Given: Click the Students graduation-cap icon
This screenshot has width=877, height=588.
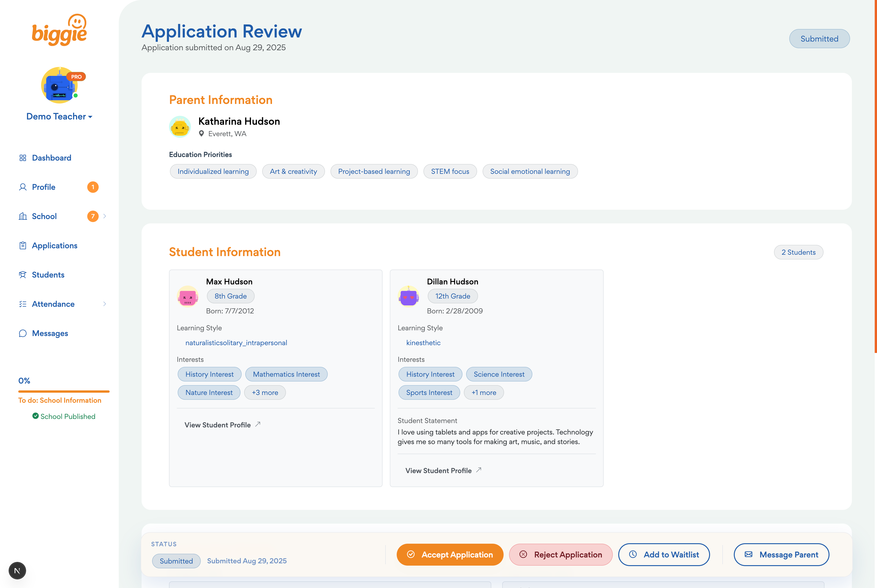Looking at the screenshot, I should pos(23,275).
